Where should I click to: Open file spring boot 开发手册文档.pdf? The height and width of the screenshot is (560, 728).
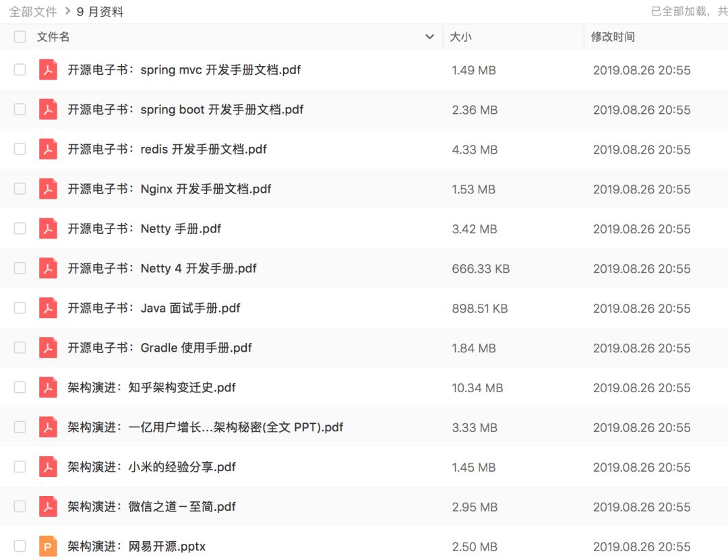186,110
